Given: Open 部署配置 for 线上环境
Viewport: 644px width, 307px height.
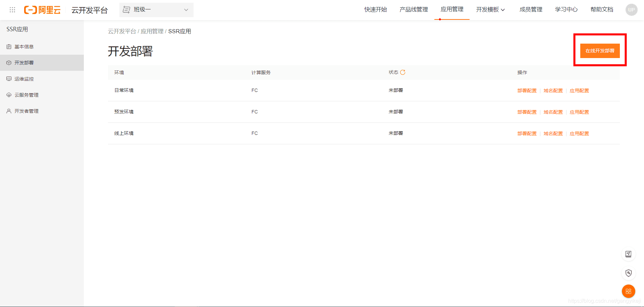Looking at the screenshot, I should pos(527,134).
